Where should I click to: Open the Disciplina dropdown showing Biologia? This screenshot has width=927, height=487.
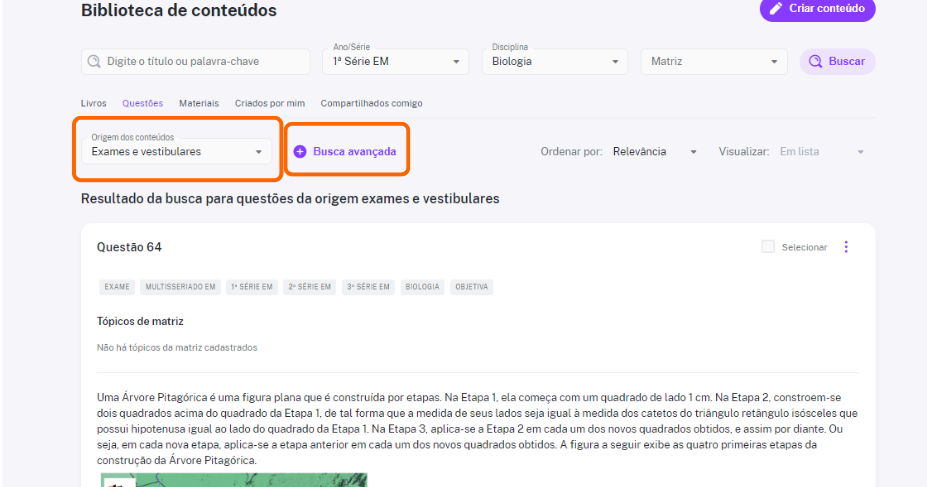(555, 61)
